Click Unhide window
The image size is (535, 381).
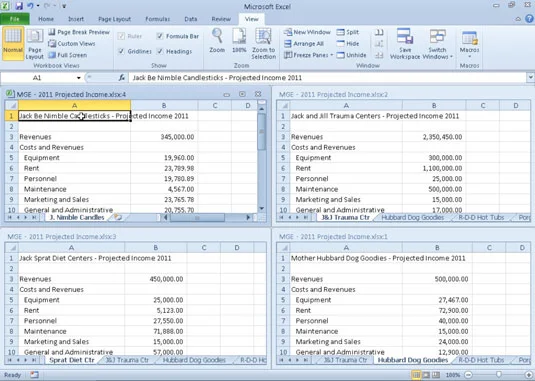351,55
